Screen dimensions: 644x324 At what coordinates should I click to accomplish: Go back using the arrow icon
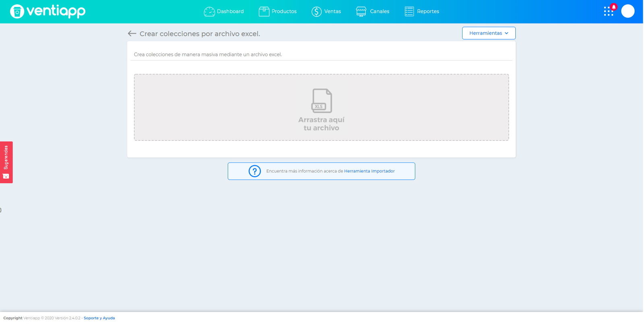pos(132,34)
